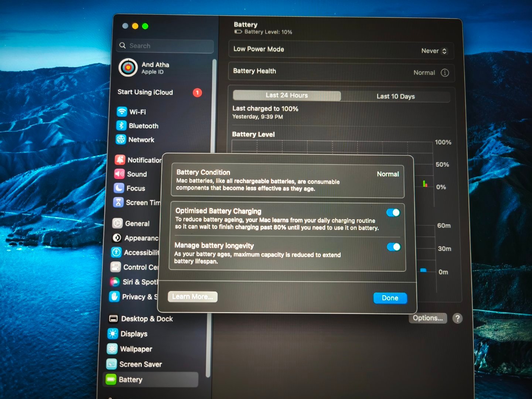Select the Displays sun icon
The image size is (532, 399).
(112, 334)
